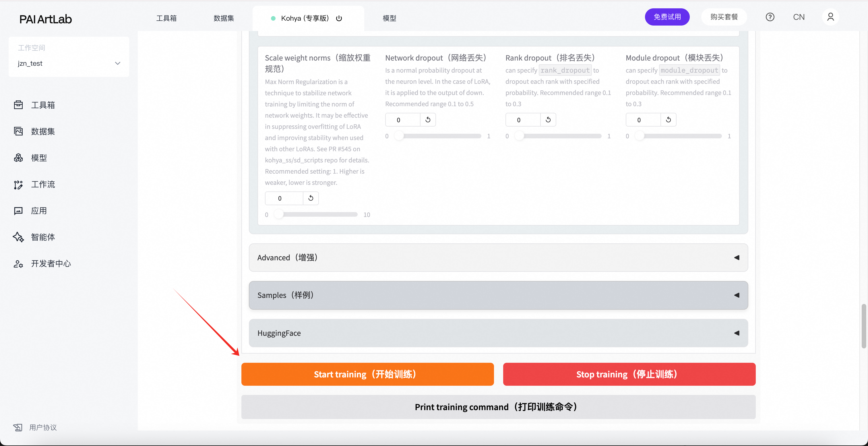Open the user profile avatar
The height and width of the screenshot is (446, 868).
click(830, 17)
